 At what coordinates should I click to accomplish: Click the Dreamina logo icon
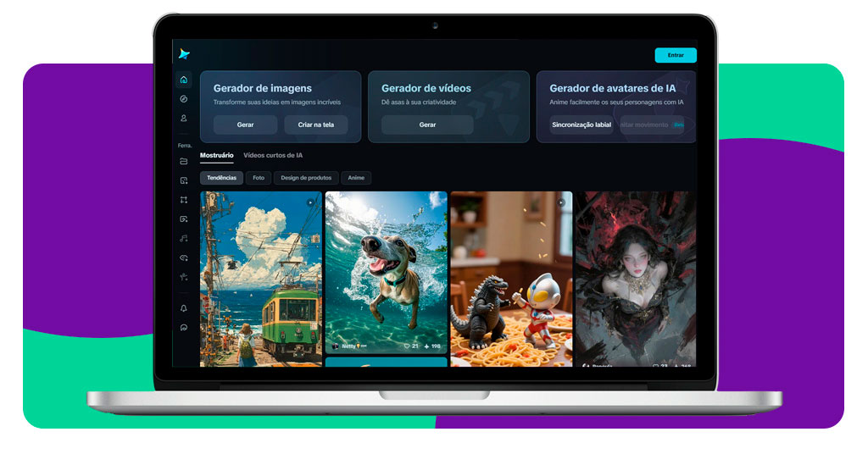click(184, 53)
